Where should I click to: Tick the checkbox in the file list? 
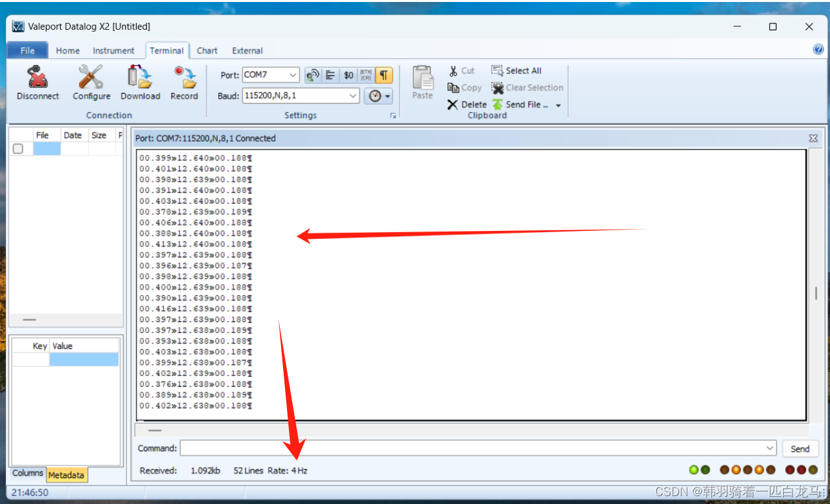point(18,148)
